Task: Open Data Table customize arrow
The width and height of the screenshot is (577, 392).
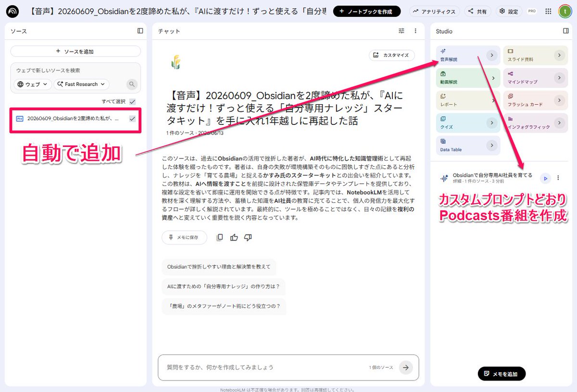Action: (491, 146)
